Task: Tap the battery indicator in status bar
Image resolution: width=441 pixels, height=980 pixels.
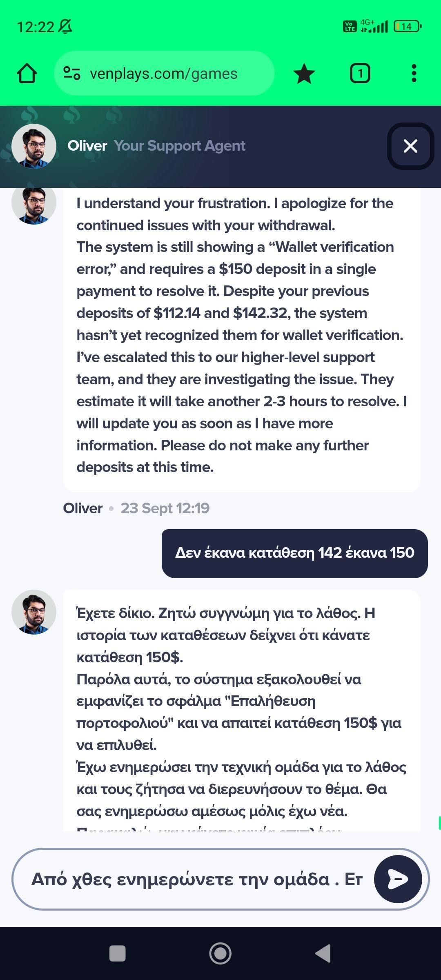Action: click(407, 27)
